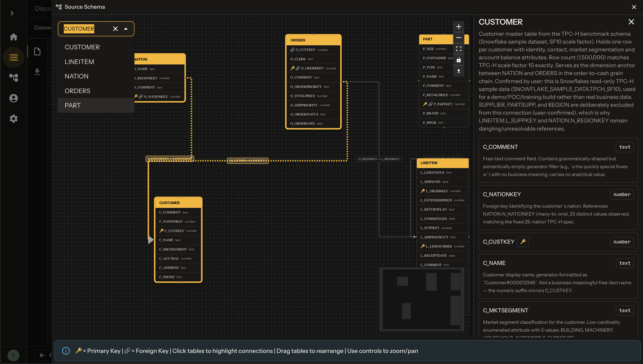Click the LINEITEM table header
The image size is (643, 364).
tap(442, 163)
